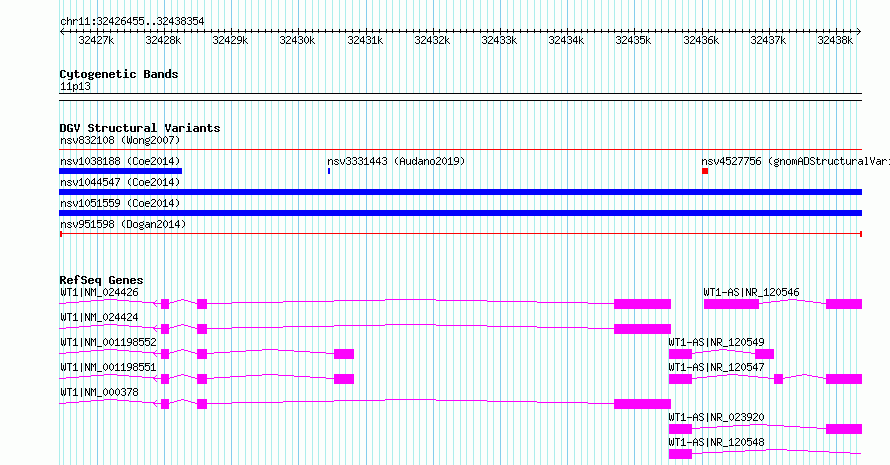The image size is (890, 465).
Task: Open transcript WT1-AS|NR_023920 label
Action: [716, 417]
